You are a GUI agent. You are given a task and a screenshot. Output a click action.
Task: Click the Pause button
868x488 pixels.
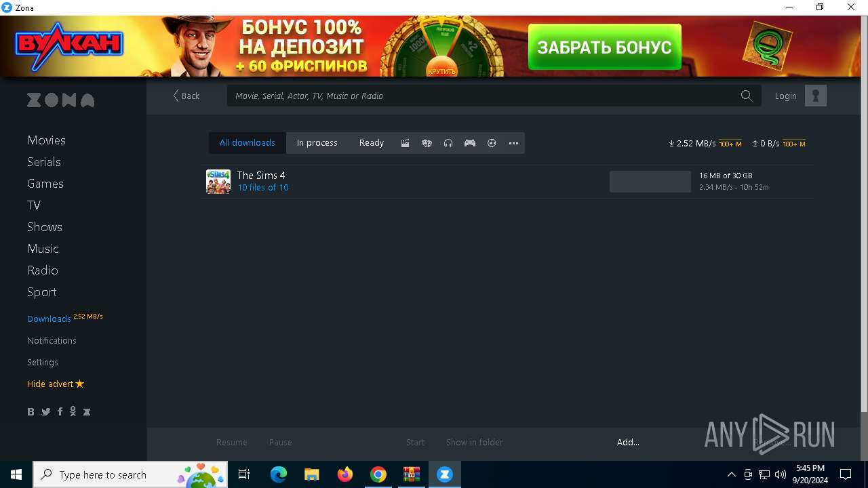point(281,442)
